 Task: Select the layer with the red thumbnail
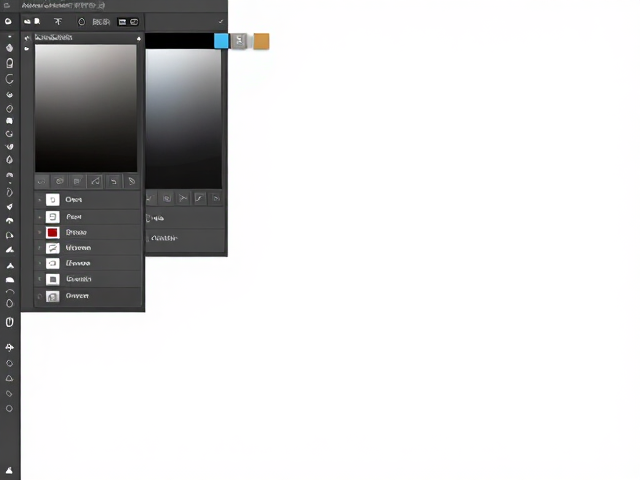pos(88,232)
